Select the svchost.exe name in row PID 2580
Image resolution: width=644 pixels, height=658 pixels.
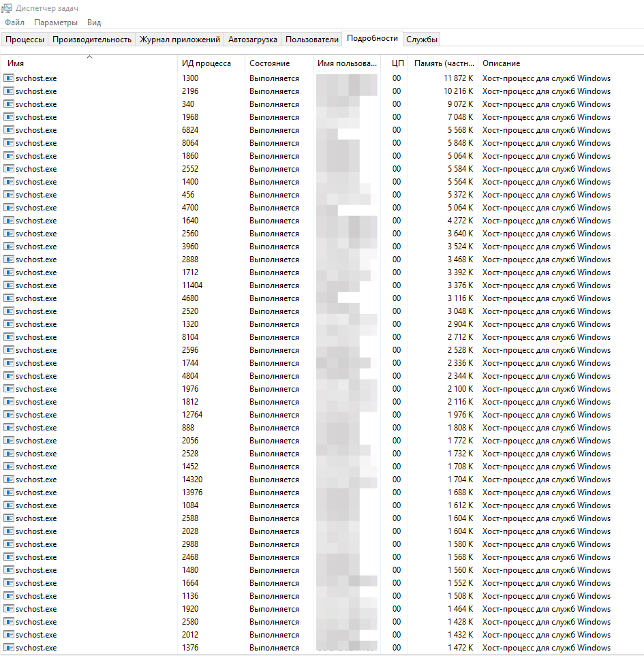pos(36,621)
